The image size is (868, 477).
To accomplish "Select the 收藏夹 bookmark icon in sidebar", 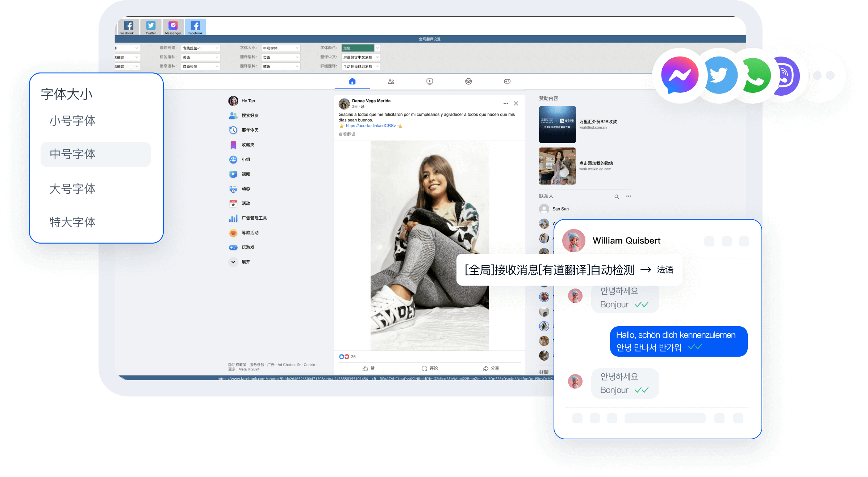I will pyautogui.click(x=233, y=144).
